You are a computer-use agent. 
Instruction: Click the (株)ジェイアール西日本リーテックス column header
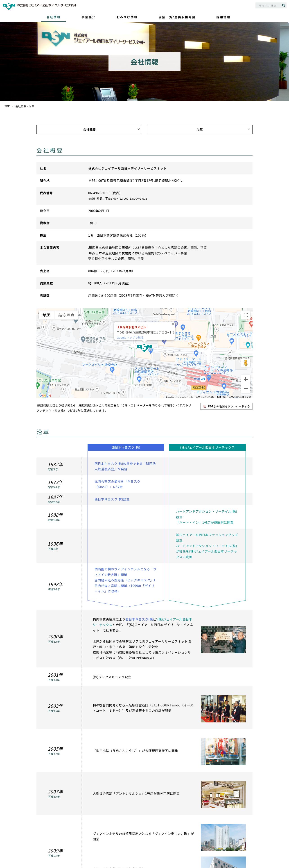(207, 448)
